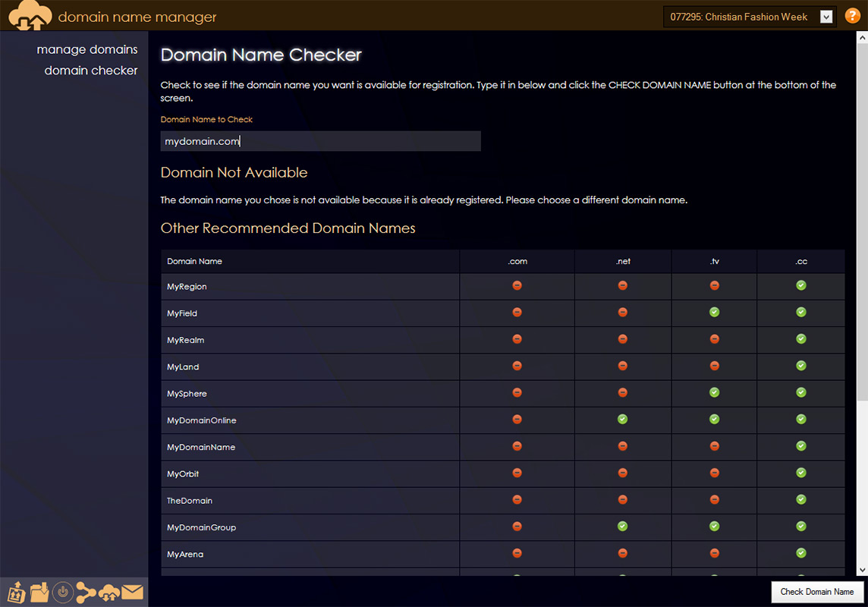Screen dimensions: 868x607
Task: Click the box upload icon in bottom toolbar
Action: pyautogui.click(x=17, y=591)
